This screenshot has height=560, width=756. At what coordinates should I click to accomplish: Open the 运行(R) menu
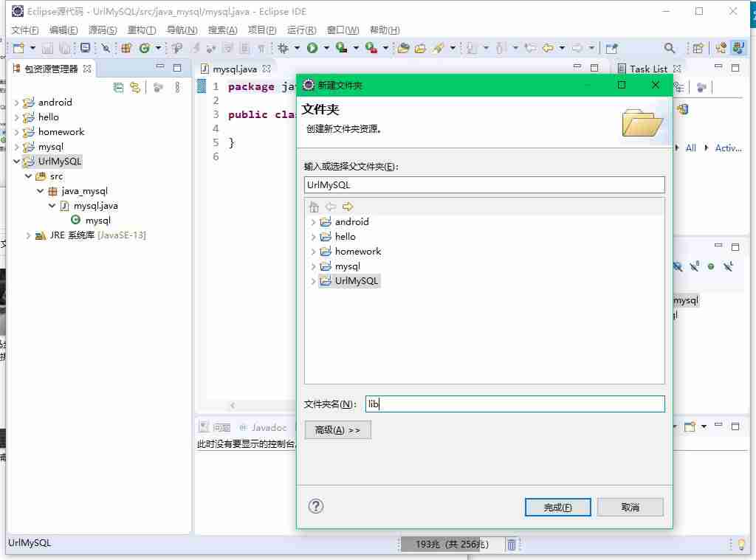(301, 30)
